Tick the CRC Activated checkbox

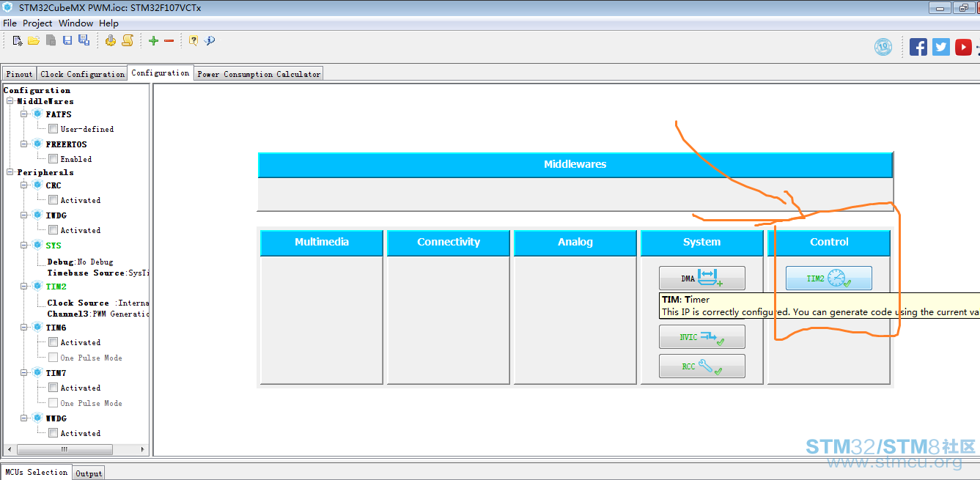coord(54,200)
